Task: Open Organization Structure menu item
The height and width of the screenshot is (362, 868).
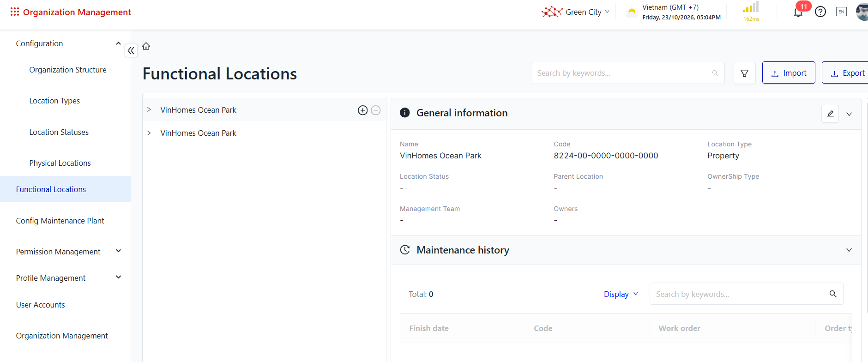Action: pos(68,70)
